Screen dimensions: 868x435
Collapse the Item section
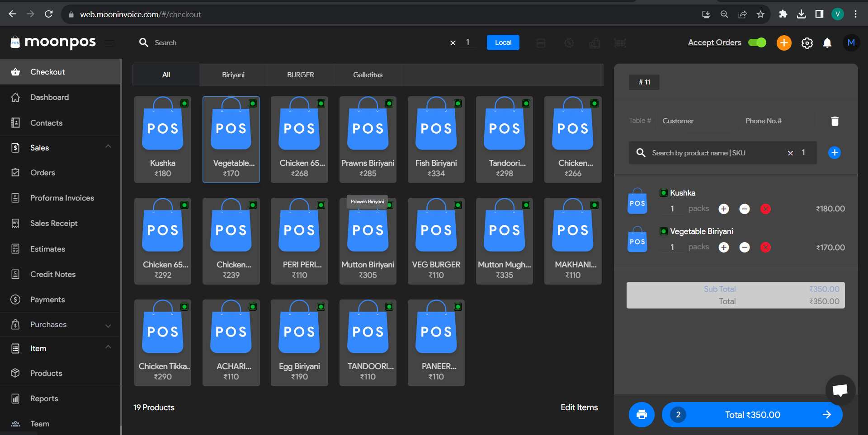108,347
